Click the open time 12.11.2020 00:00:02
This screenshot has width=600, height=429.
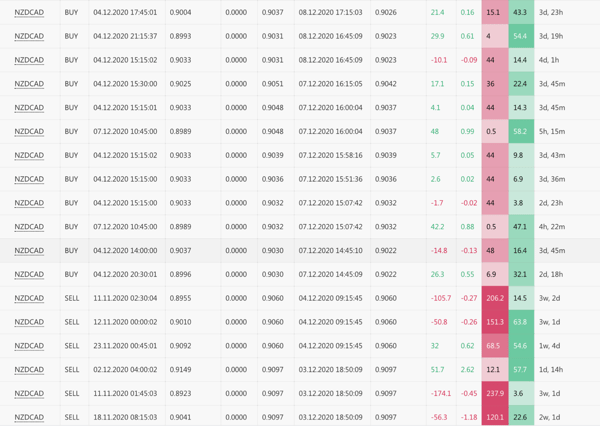click(x=124, y=322)
